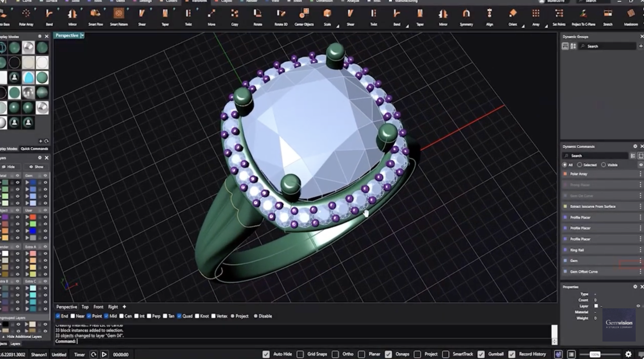Open Layers panel settings gear
This screenshot has height=359, width=644.
point(40,158)
